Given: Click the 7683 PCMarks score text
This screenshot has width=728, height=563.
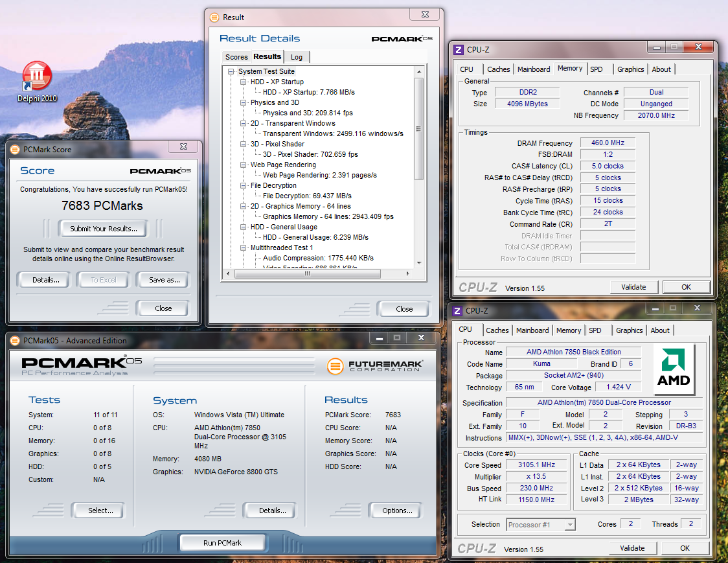Looking at the screenshot, I should click(102, 206).
